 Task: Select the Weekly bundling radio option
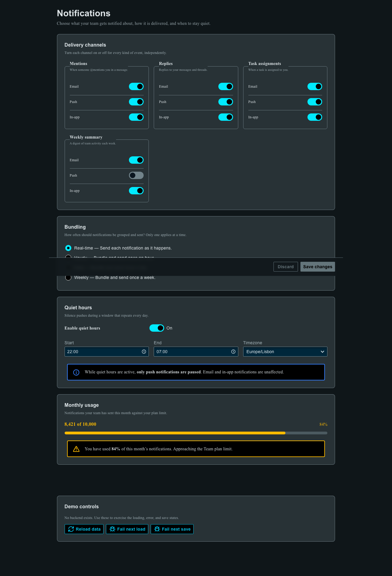[68, 277]
